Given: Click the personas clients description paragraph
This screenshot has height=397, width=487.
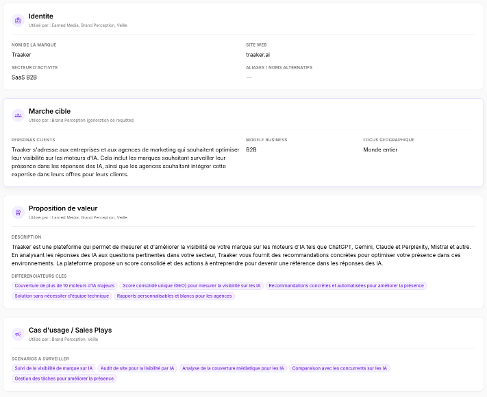Looking at the screenshot, I should 125,162.
